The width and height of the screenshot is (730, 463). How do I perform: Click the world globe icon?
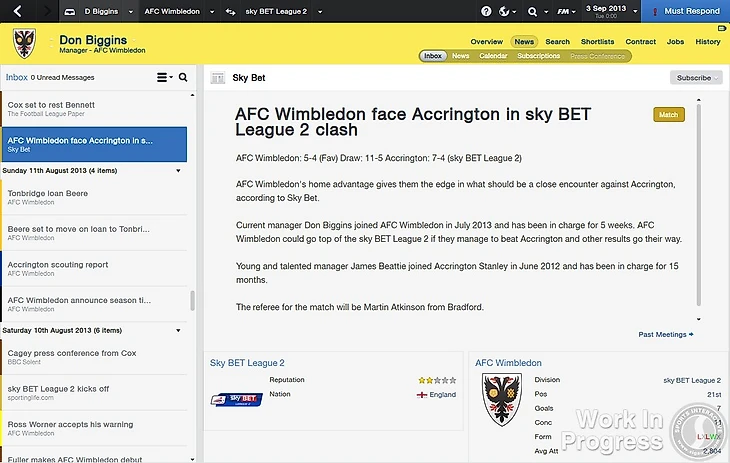[504, 12]
